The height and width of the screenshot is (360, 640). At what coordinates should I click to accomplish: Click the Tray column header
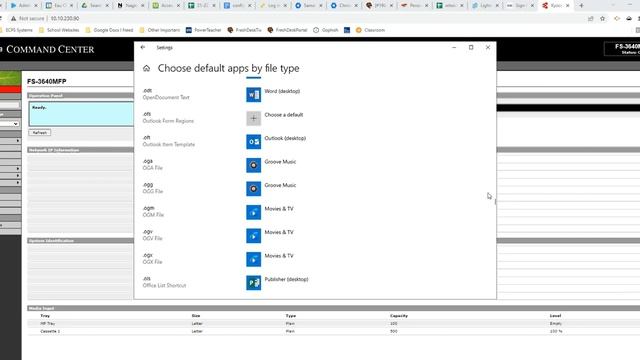pos(45,316)
